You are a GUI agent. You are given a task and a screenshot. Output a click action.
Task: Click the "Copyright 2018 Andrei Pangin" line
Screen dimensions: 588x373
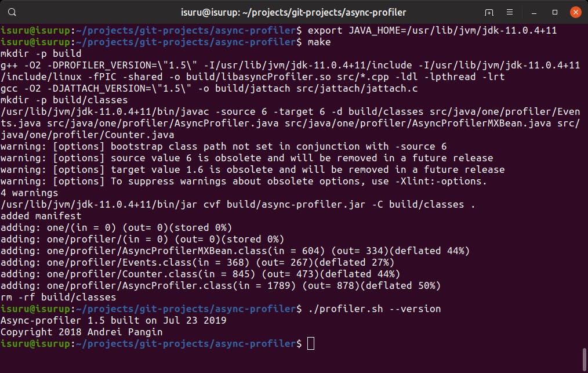click(x=82, y=332)
